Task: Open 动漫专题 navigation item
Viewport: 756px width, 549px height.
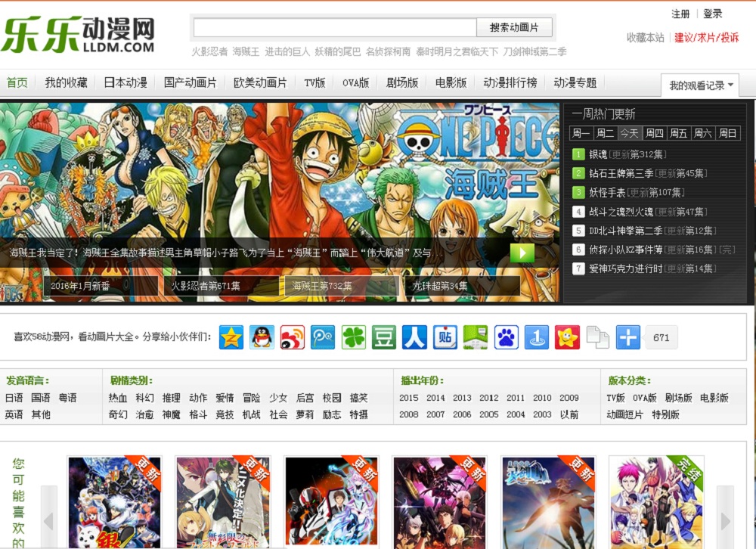Action: [575, 82]
